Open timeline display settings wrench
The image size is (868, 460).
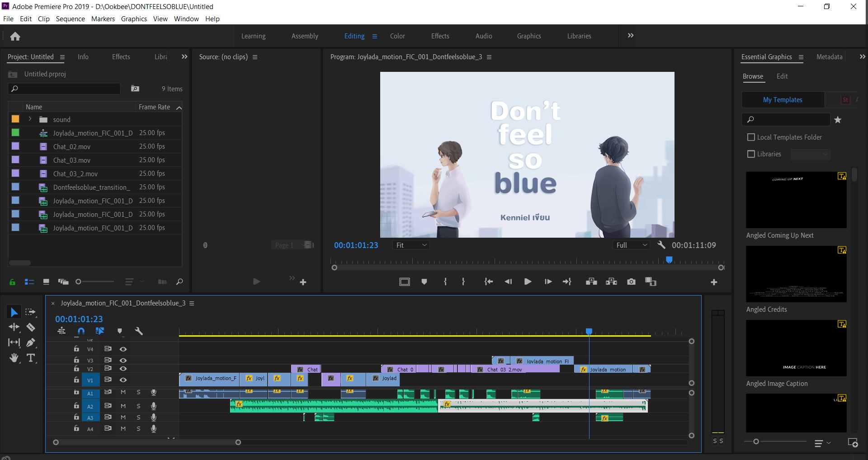pos(139,331)
